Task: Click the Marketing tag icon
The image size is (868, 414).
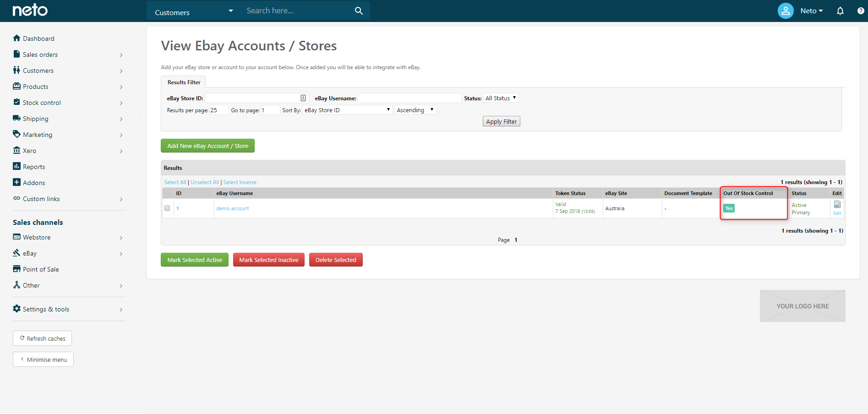Action: (x=17, y=134)
